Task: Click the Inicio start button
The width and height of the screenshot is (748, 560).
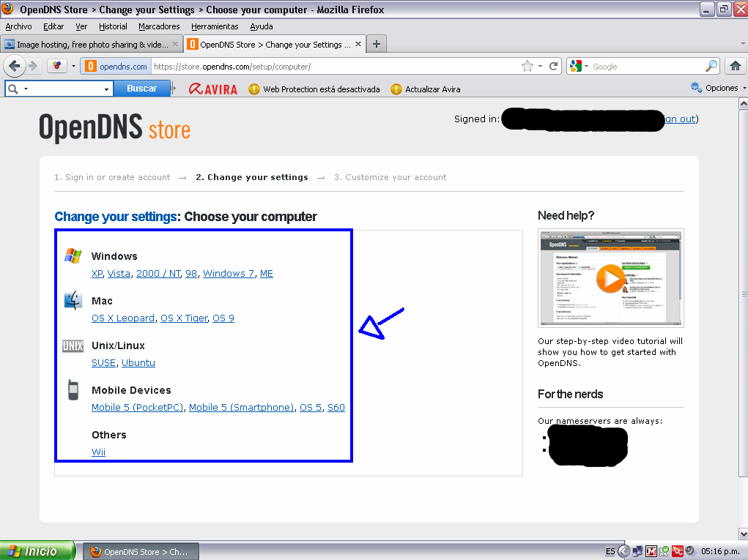Action: point(37,551)
